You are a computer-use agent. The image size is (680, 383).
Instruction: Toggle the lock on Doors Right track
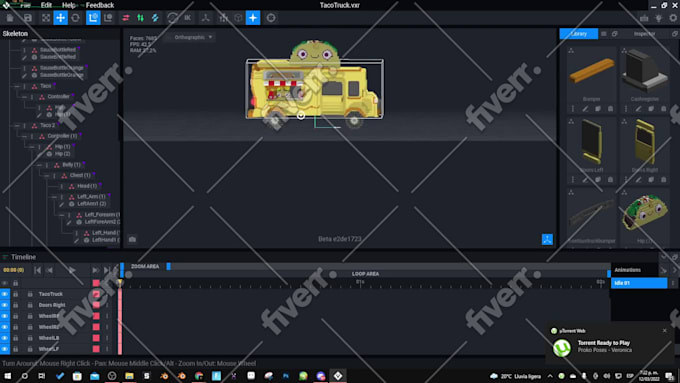16,305
